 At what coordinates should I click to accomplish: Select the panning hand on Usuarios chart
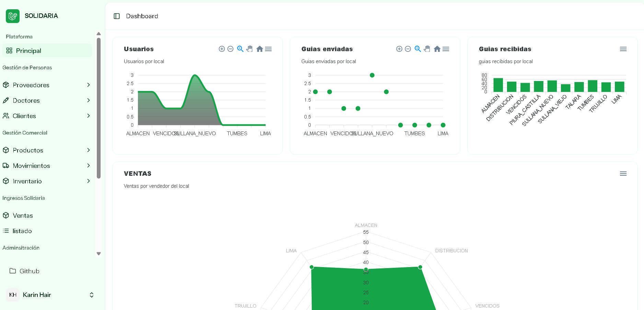tap(250, 49)
